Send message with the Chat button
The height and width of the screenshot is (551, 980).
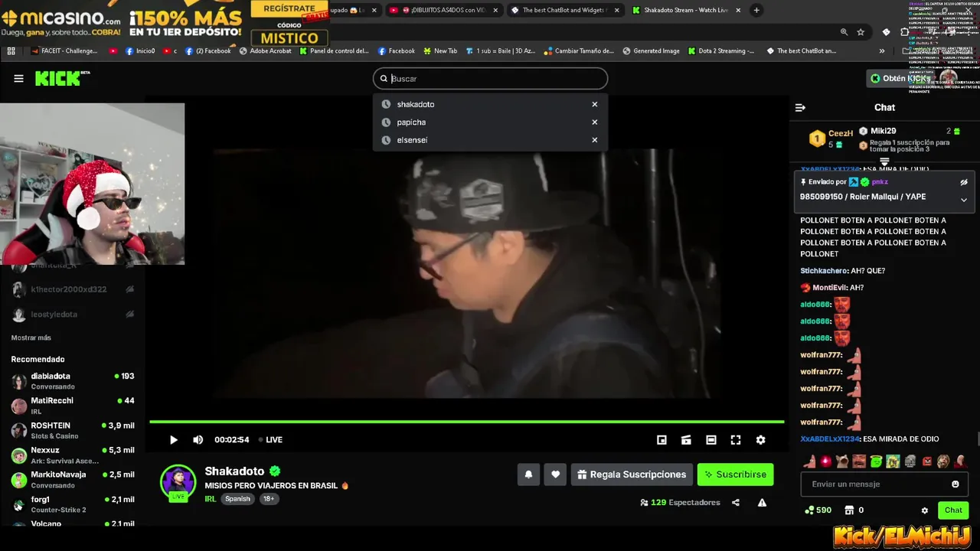point(953,510)
